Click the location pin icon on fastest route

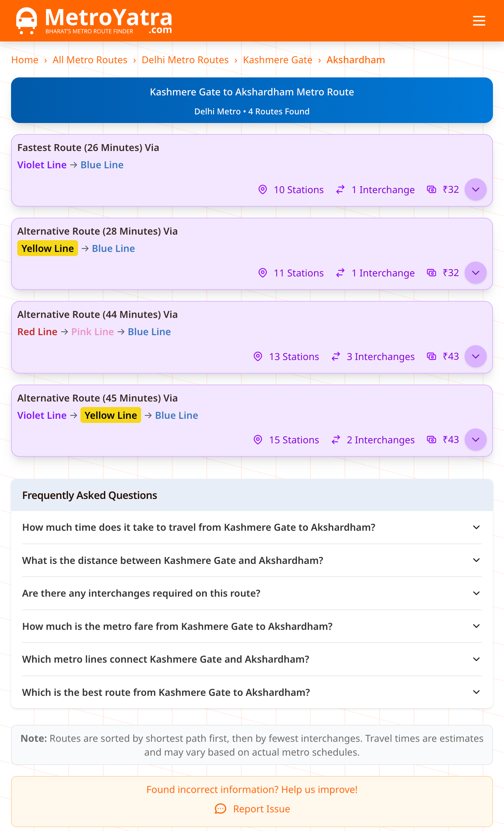[262, 189]
